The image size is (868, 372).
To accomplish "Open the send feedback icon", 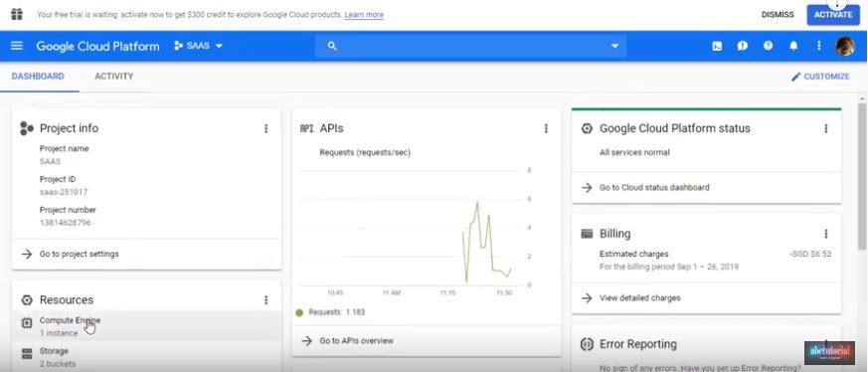I will tap(743, 46).
